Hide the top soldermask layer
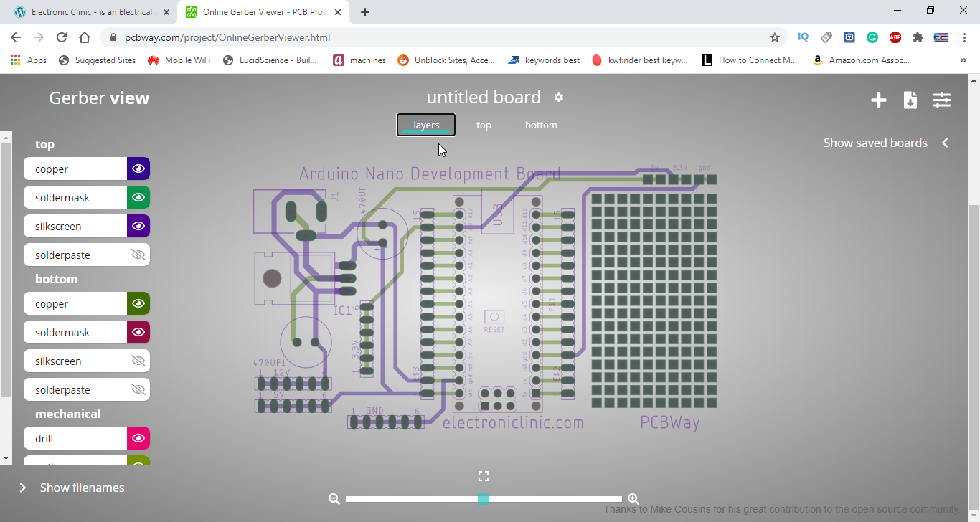Screen dimensions: 980x522 click(138, 198)
